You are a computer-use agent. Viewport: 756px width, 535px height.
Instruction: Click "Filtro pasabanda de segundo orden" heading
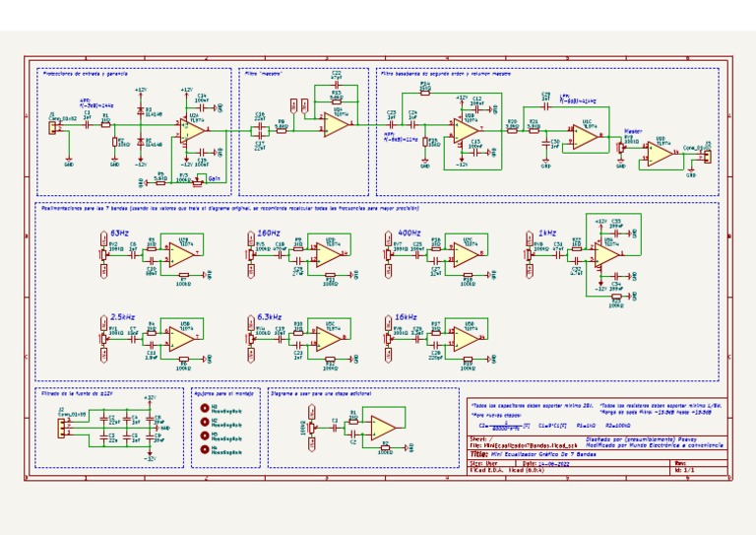[x=446, y=74]
